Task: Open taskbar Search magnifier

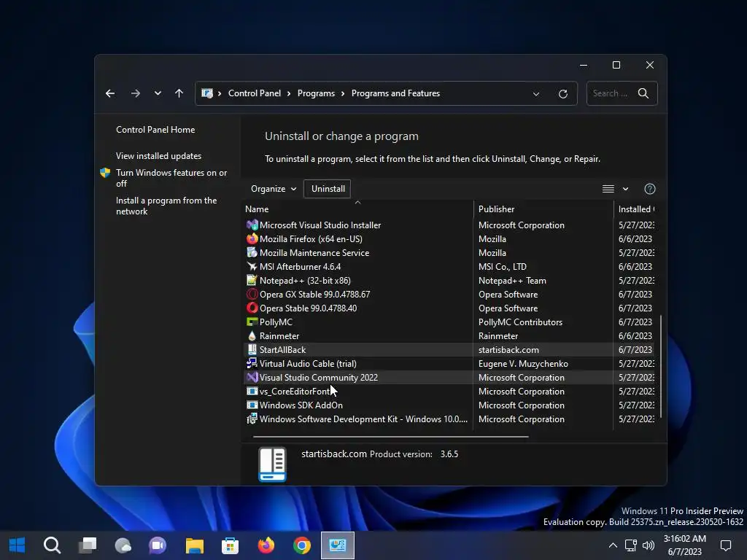Action: coord(52,545)
